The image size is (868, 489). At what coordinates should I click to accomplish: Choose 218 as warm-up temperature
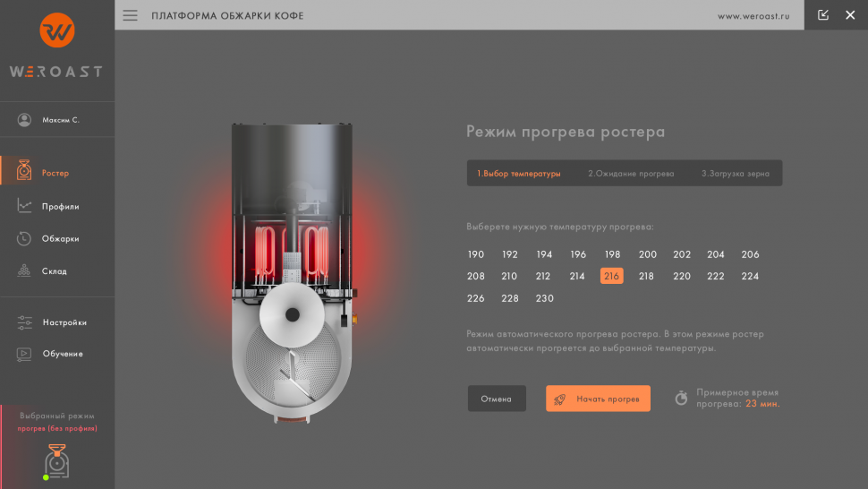(646, 276)
